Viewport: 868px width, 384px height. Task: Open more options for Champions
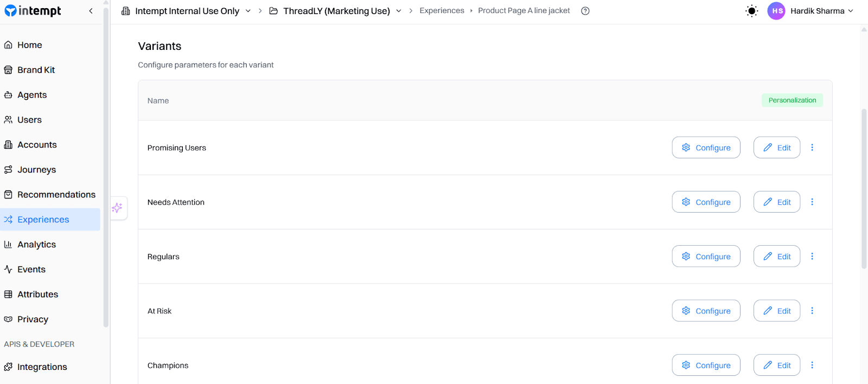812,365
